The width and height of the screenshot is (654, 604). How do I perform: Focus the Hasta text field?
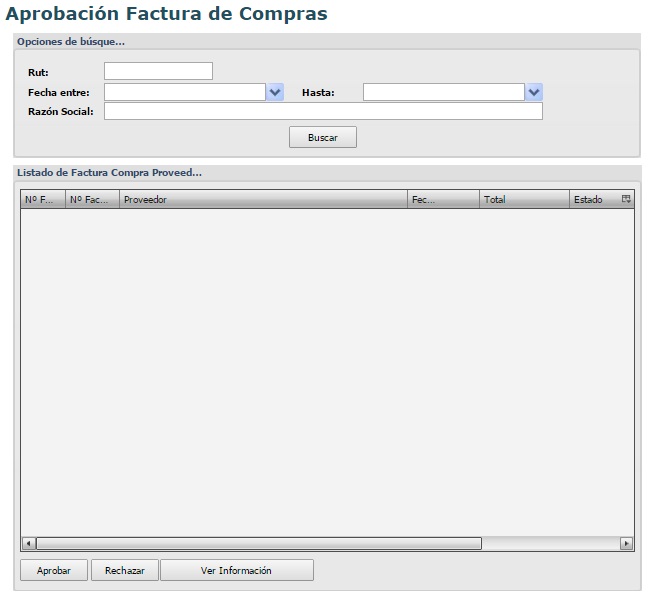pos(444,92)
